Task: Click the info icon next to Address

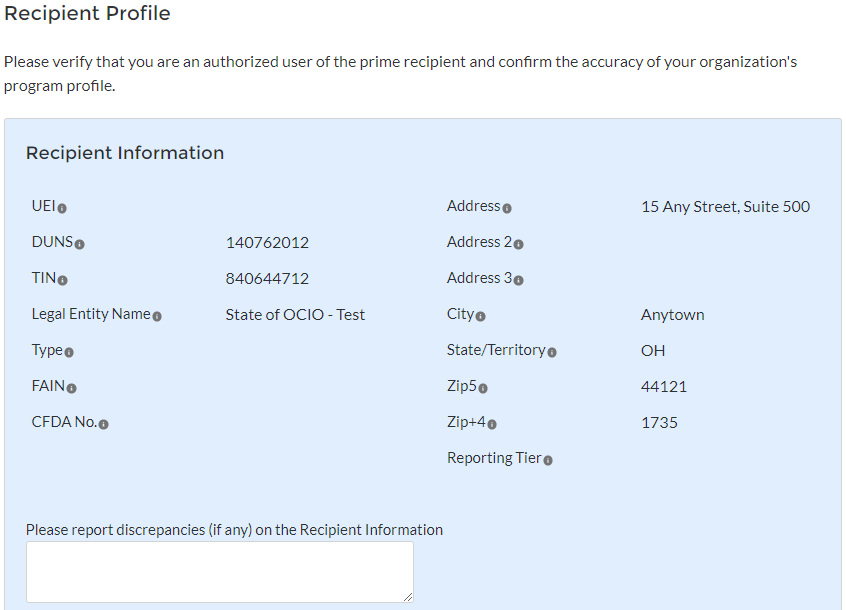Action: pyautogui.click(x=507, y=208)
